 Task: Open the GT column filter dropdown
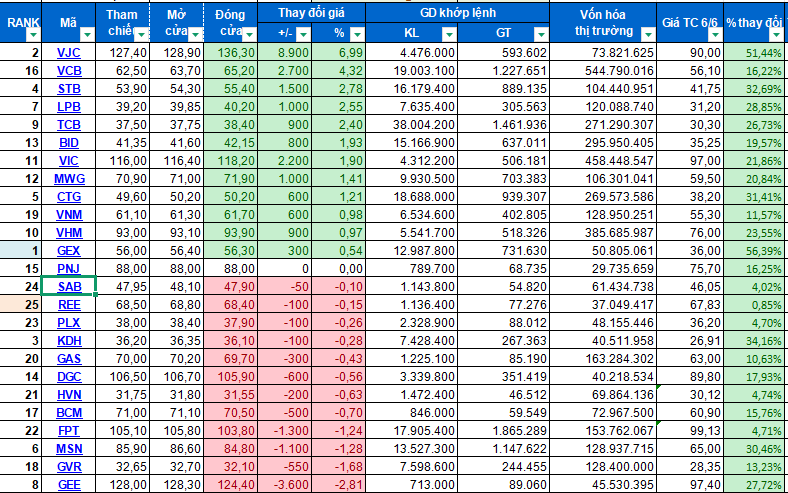pos(541,34)
